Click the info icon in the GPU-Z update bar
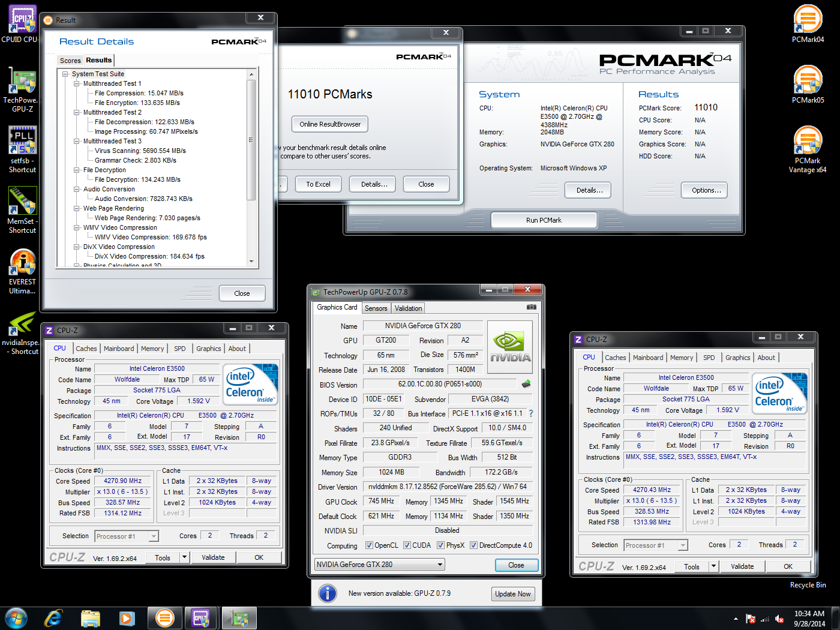840x630 pixels. pos(327,593)
